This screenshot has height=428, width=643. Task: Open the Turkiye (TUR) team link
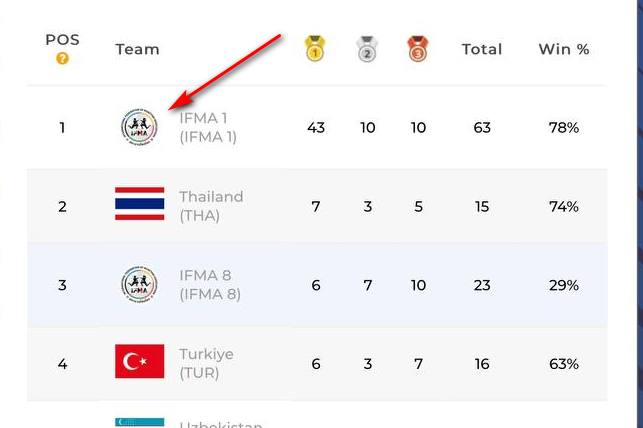[x=206, y=363]
